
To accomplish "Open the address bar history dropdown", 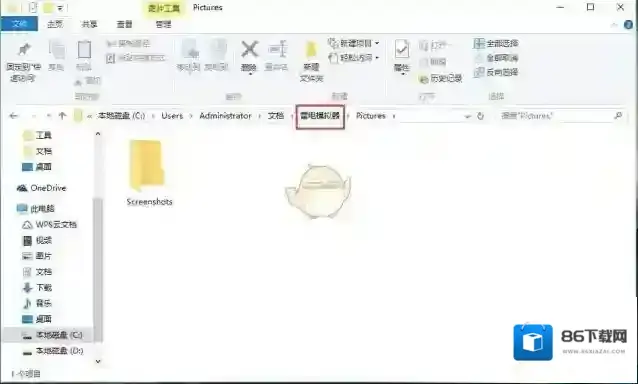I will (468, 116).
